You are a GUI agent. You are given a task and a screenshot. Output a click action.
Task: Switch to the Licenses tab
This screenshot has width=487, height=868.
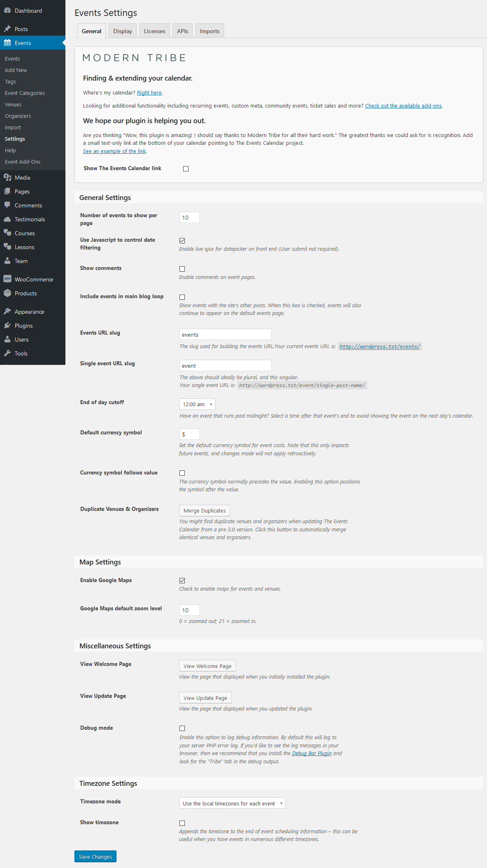155,31
